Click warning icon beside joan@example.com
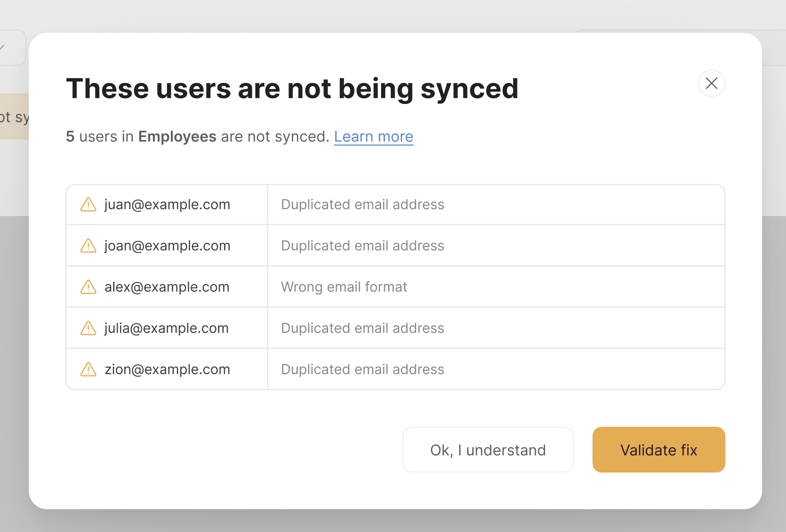The width and height of the screenshot is (786, 532). pyautogui.click(x=88, y=246)
